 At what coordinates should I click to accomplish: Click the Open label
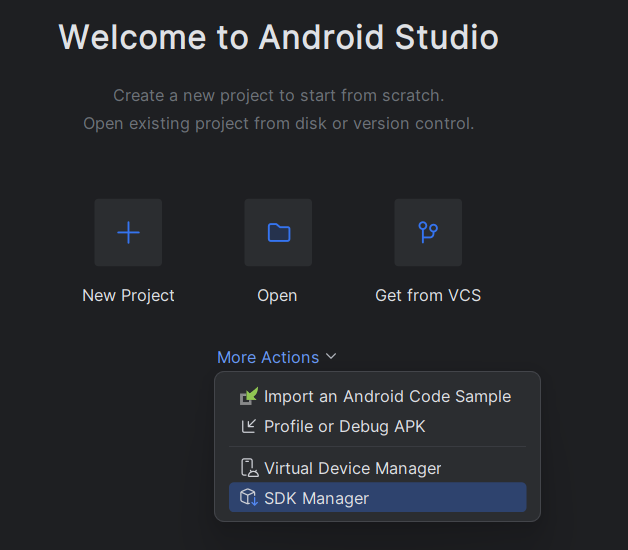point(277,296)
